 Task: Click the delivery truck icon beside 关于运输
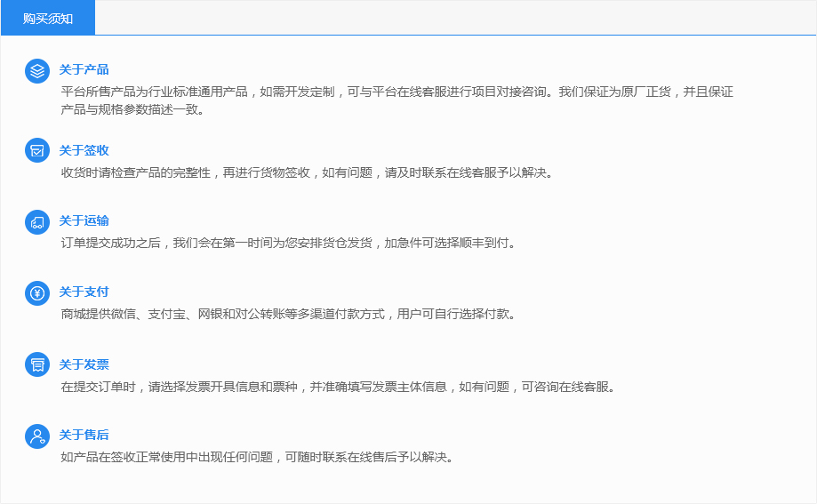click(36, 222)
